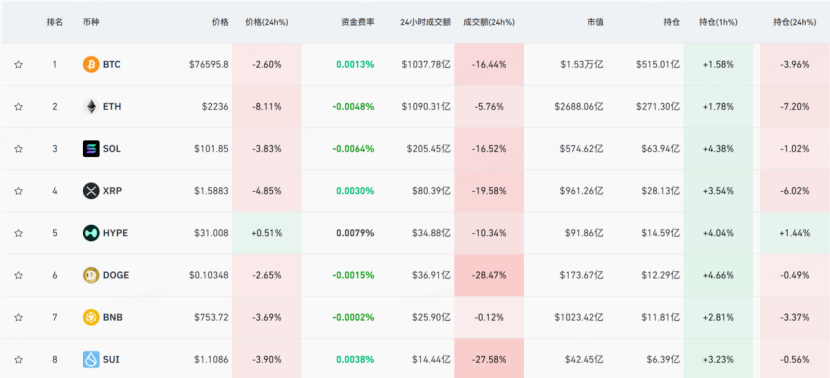The width and height of the screenshot is (830, 378).
Task: Click HYPE 24h open interest +1.44%
Action: [795, 233]
